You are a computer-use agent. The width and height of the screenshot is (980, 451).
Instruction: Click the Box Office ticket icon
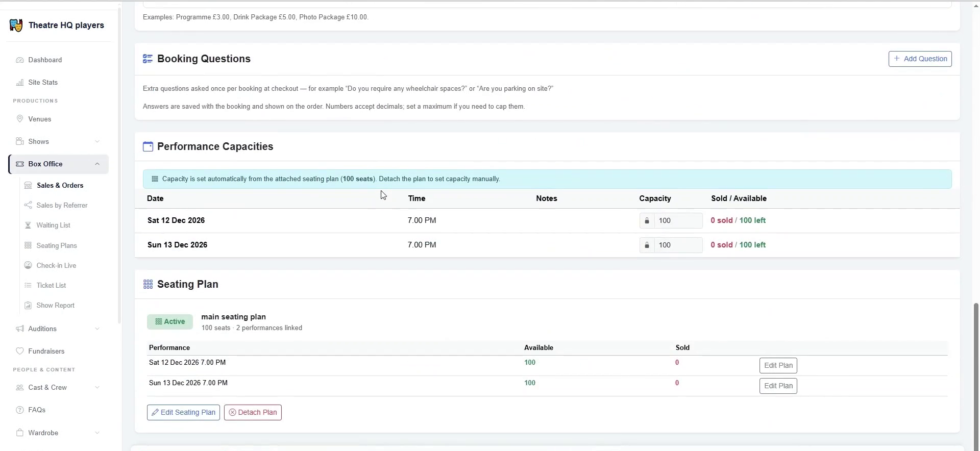tap(20, 164)
